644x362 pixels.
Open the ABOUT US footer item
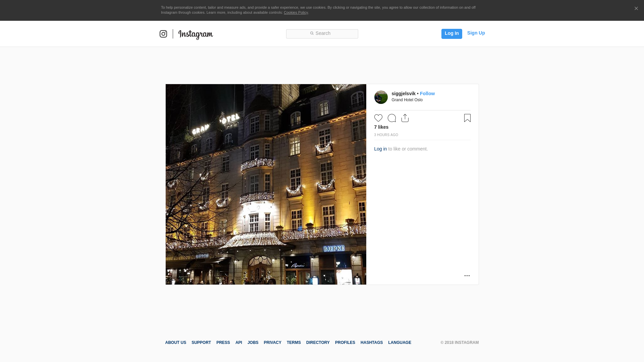point(175,343)
